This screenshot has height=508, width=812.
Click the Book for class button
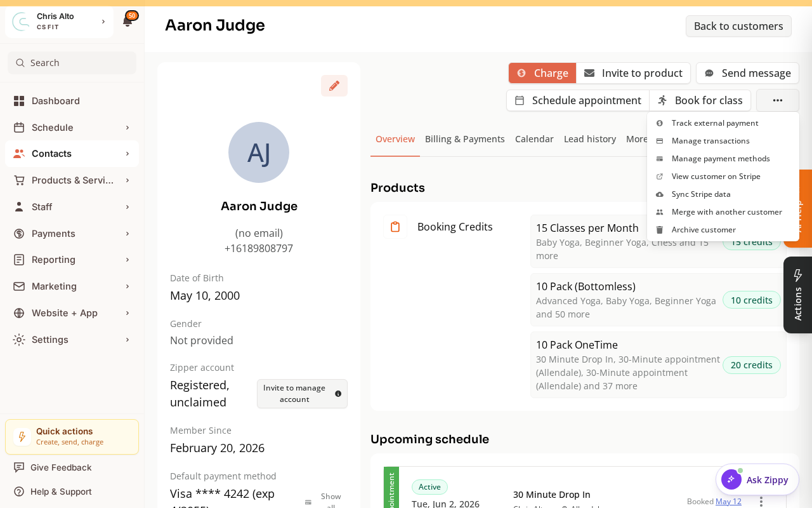point(700,100)
